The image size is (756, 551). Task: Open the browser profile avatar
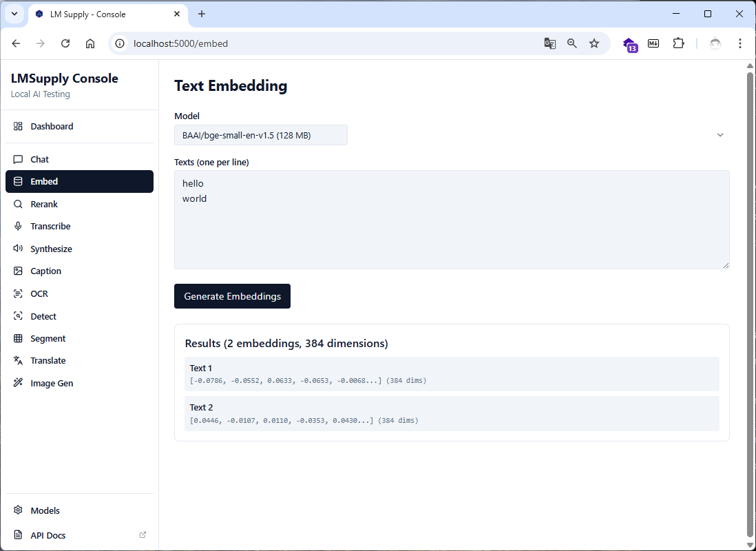[x=715, y=43]
